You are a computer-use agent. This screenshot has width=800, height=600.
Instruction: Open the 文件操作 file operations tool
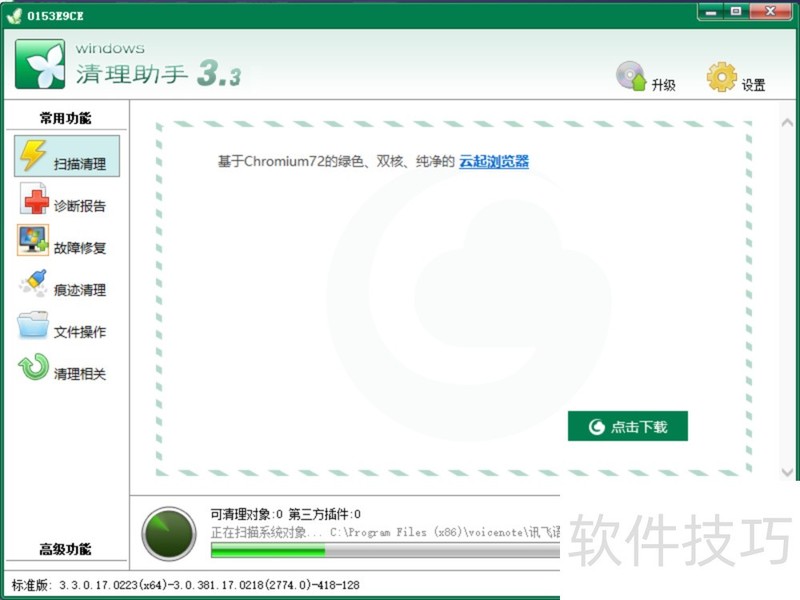66,330
